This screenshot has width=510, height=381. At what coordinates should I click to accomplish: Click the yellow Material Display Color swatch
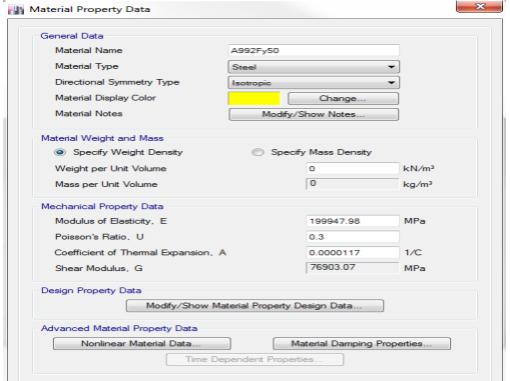pos(254,99)
